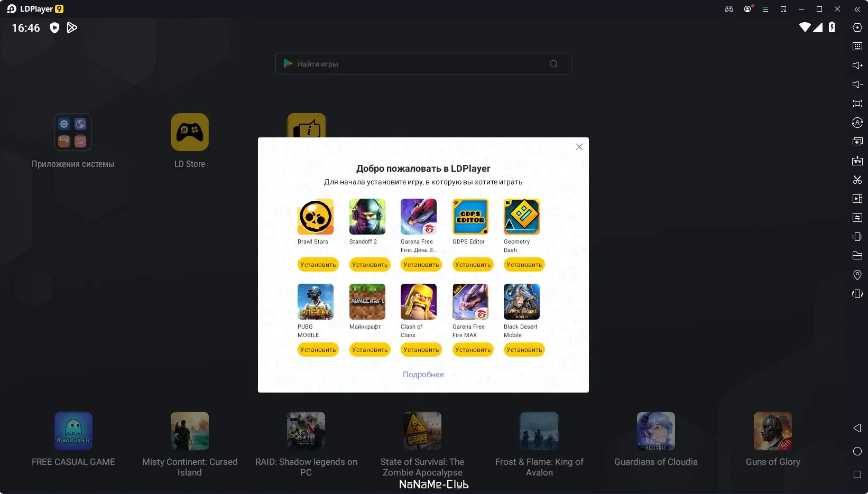Install Black Desert Mobile
868x494 pixels.
524,350
